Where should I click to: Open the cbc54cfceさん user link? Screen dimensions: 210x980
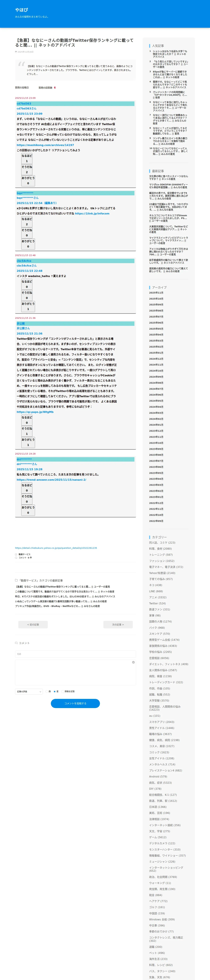27,266
